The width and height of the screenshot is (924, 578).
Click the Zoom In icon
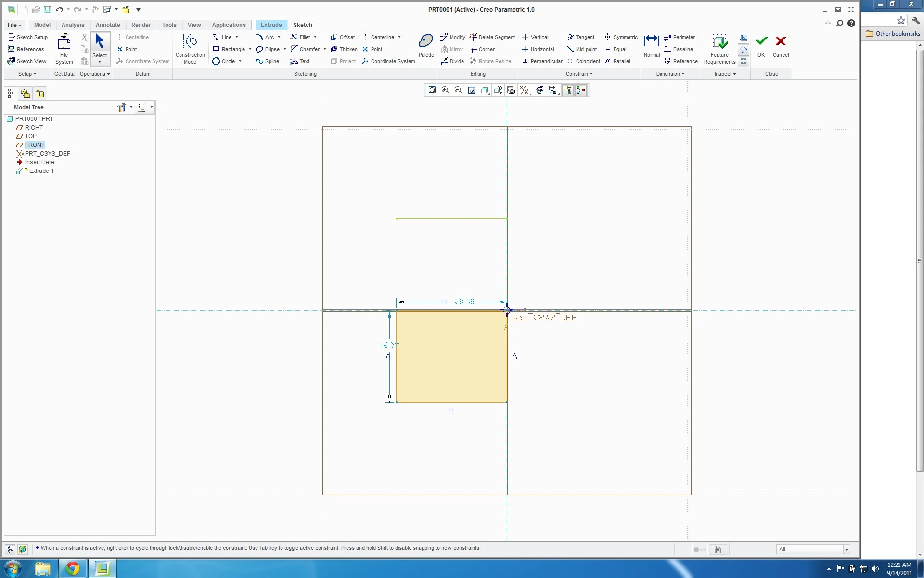coord(446,91)
